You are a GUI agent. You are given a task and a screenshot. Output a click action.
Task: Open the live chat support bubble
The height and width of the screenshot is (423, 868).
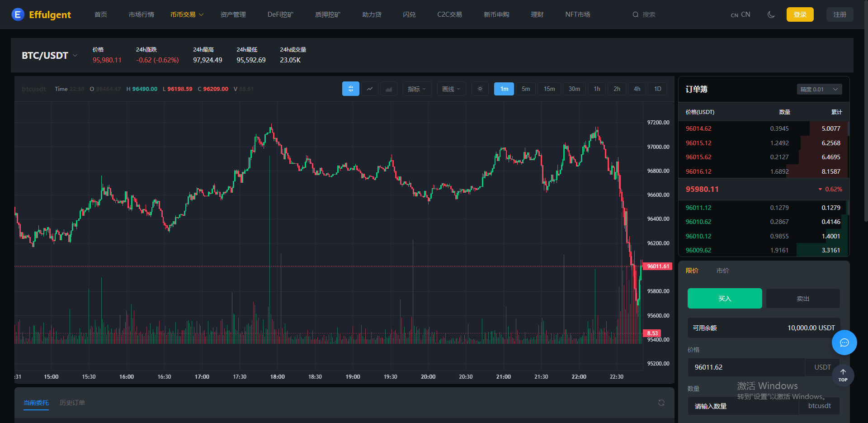point(844,342)
